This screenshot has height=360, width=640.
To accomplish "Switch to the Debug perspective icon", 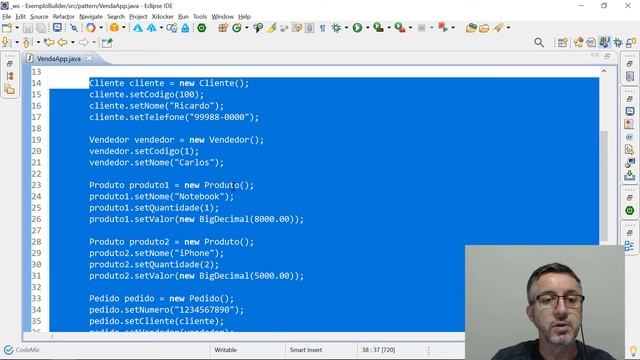I will click(618, 42).
